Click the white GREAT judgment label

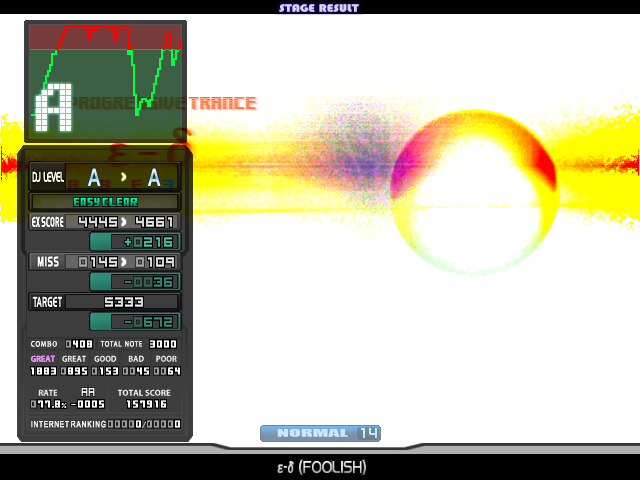pyautogui.click(x=74, y=359)
